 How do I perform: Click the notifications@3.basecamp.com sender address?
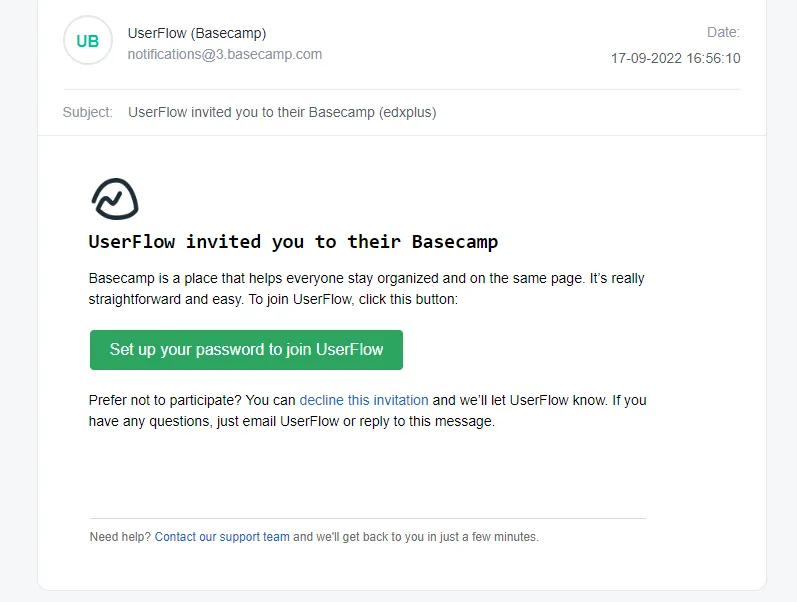(x=225, y=54)
